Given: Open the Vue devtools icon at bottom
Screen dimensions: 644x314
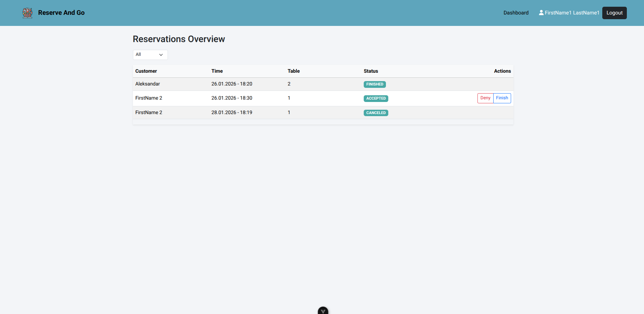Looking at the screenshot, I should click(323, 311).
